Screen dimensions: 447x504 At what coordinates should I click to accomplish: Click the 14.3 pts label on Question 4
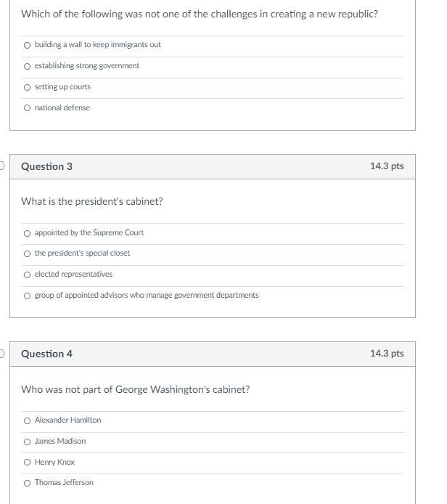point(386,354)
